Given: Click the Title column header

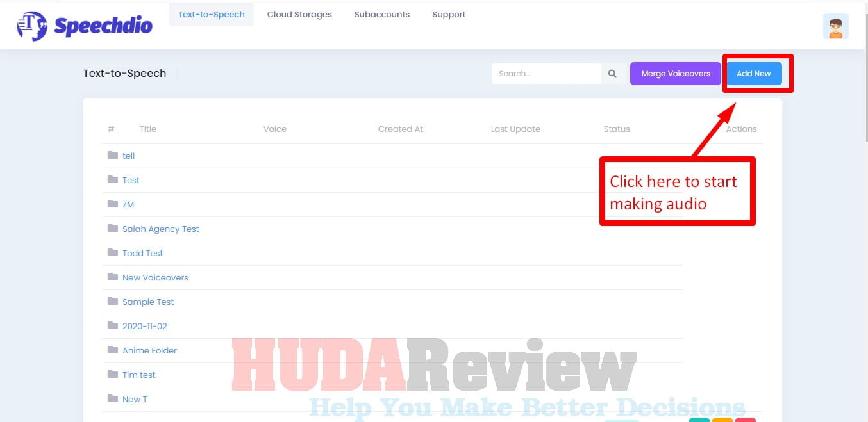Looking at the screenshot, I should click(x=148, y=129).
